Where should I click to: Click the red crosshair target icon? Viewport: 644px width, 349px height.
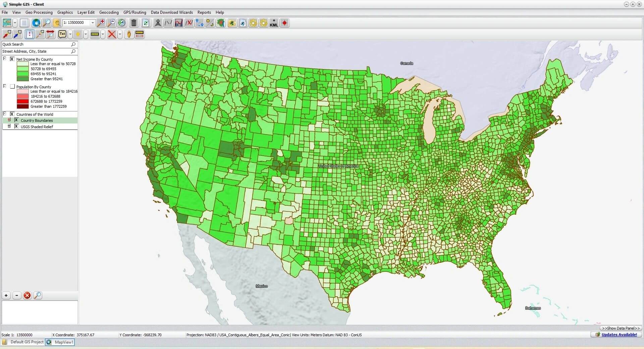tap(284, 23)
